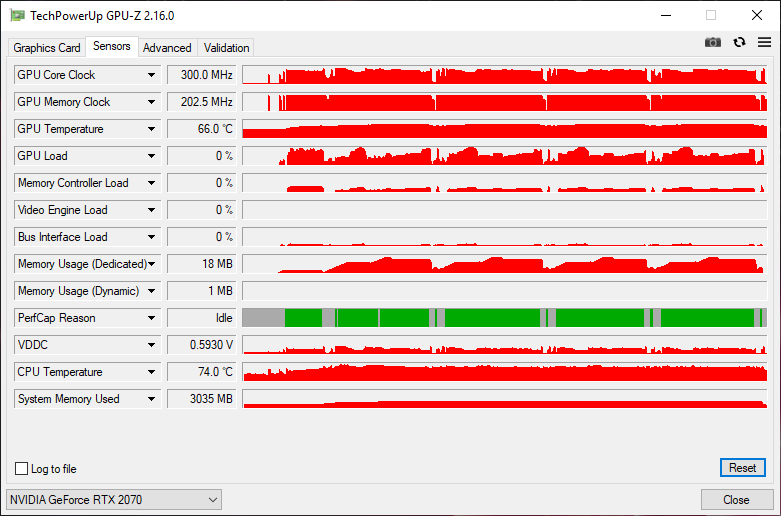This screenshot has height=516, width=781.
Task: Open the hamburger menu icon
Action: coord(765,42)
